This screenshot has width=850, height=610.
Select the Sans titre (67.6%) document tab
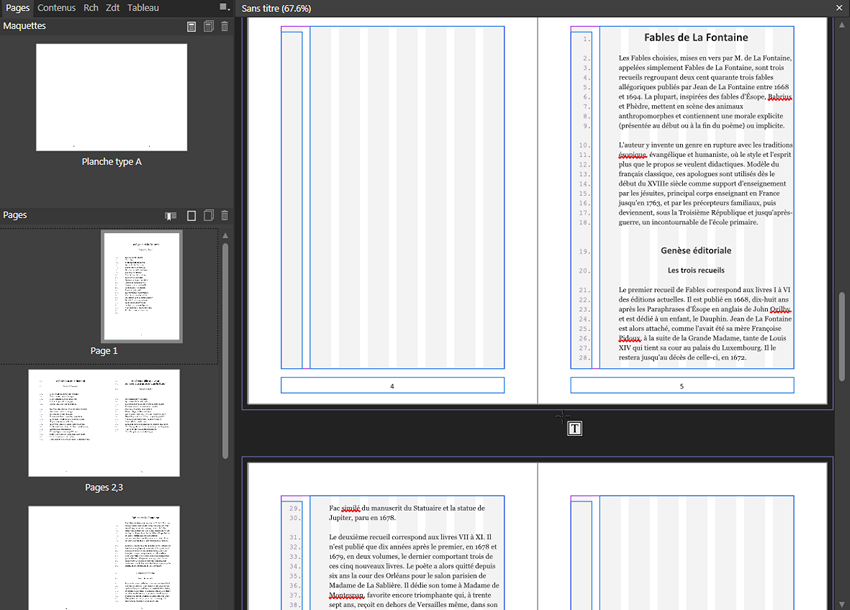pyautogui.click(x=276, y=8)
